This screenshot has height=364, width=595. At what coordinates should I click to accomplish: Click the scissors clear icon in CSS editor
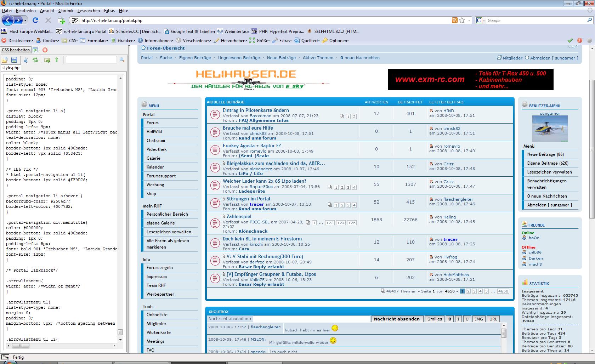[x=26, y=60]
